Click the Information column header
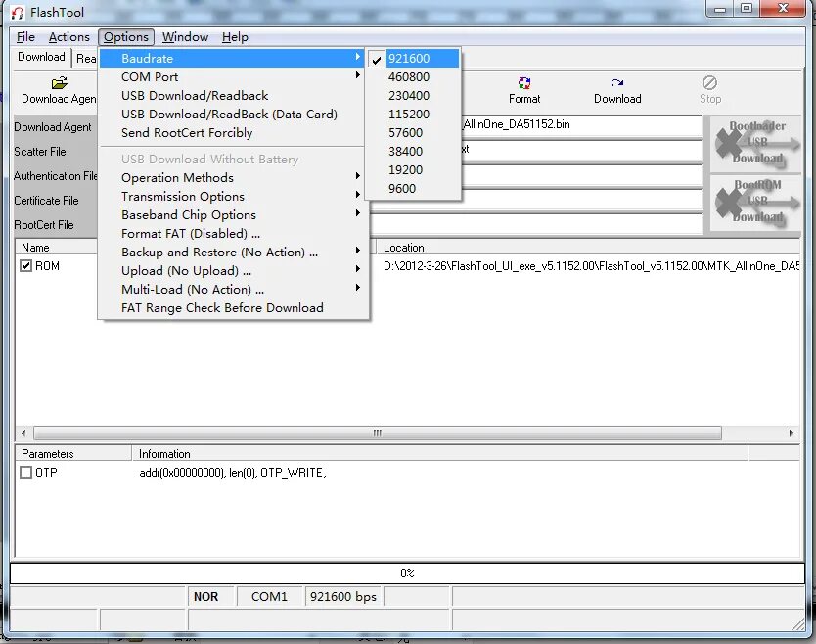 tap(439, 454)
